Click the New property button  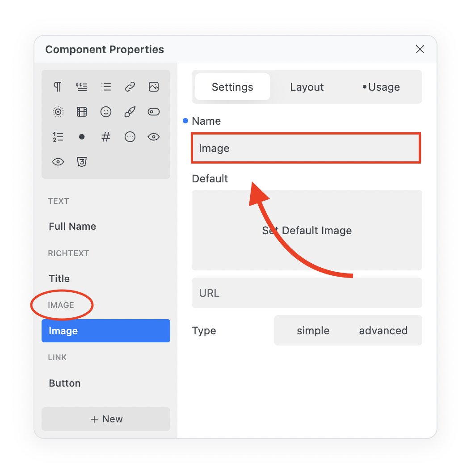coord(106,419)
